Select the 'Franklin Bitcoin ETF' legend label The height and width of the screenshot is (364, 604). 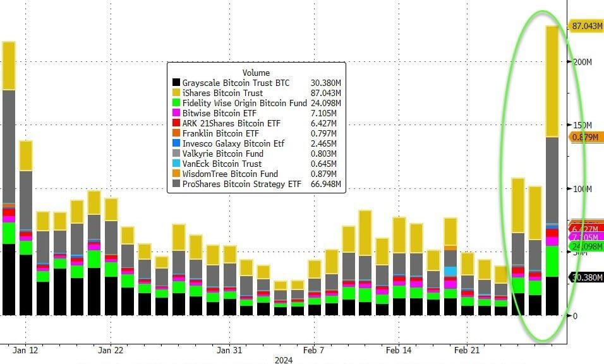pyautogui.click(x=220, y=133)
